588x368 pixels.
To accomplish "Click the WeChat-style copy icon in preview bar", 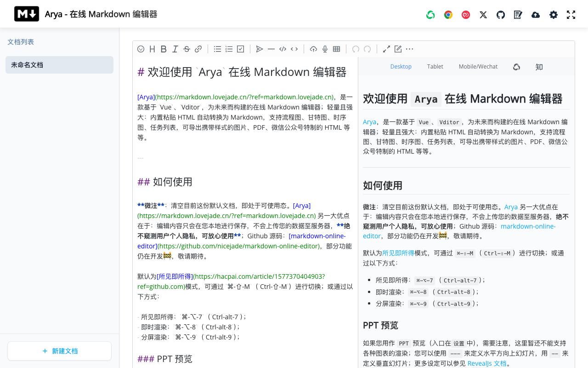I will (516, 67).
